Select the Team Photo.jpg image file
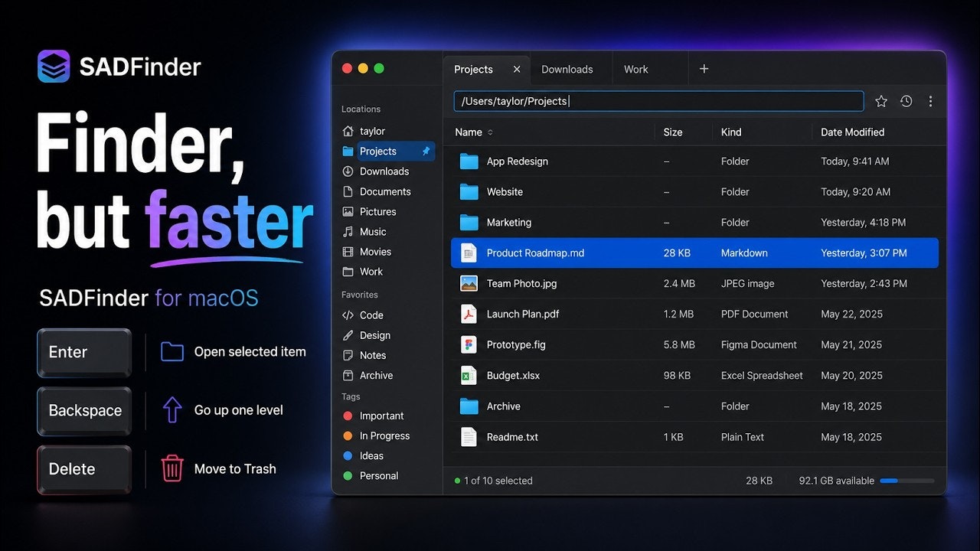The width and height of the screenshot is (980, 551). pos(694,284)
